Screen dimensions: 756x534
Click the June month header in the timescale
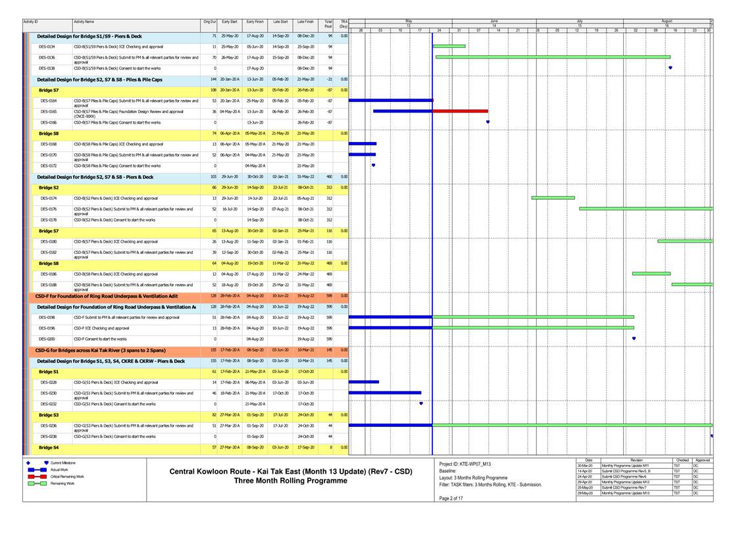click(493, 21)
